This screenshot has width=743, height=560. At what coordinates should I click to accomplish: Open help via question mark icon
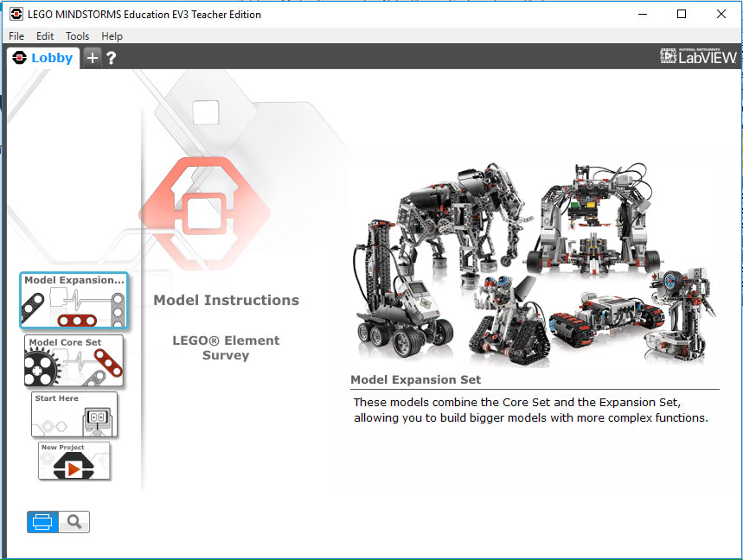111,58
